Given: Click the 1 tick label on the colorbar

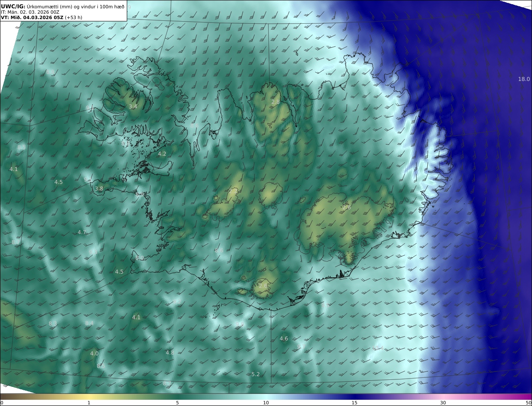Looking at the screenshot, I should pyautogui.click(x=89, y=403).
